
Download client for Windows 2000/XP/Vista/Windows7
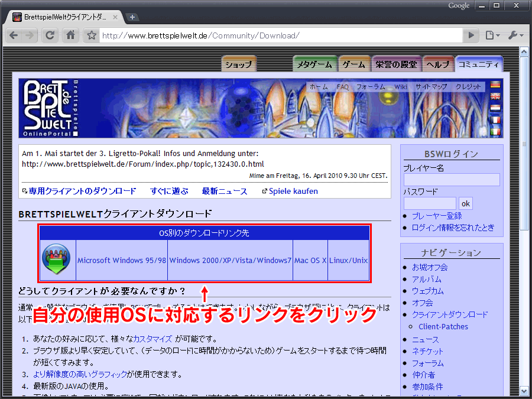230,260
